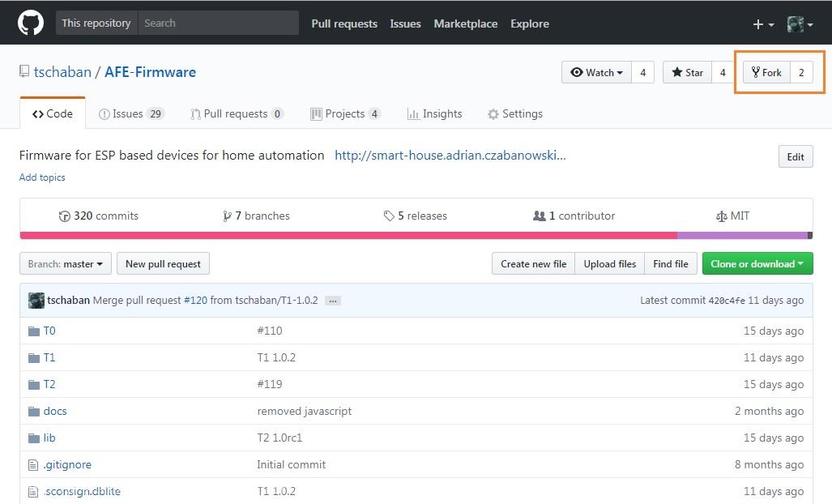The height and width of the screenshot is (504, 832).
Task: Open the tschaban commit author name link
Action: pyautogui.click(x=68, y=301)
